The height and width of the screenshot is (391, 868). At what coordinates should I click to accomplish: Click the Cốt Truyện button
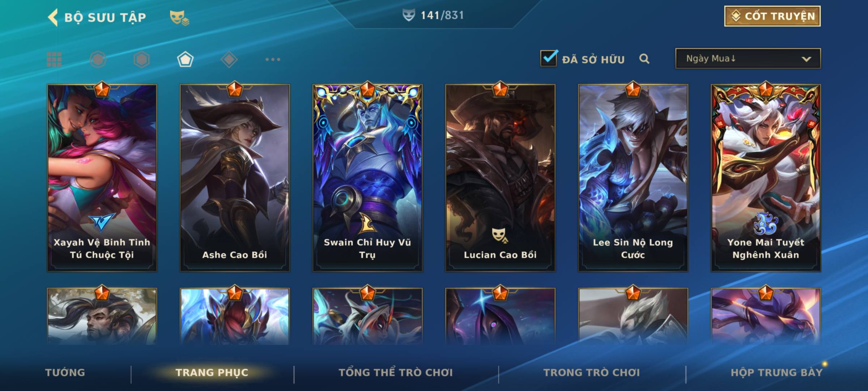pos(772,16)
